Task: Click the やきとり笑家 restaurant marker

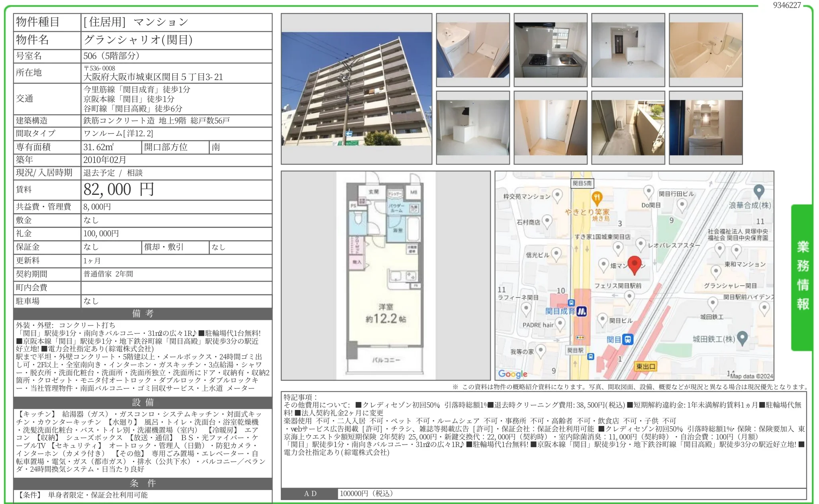Action: tap(597, 198)
